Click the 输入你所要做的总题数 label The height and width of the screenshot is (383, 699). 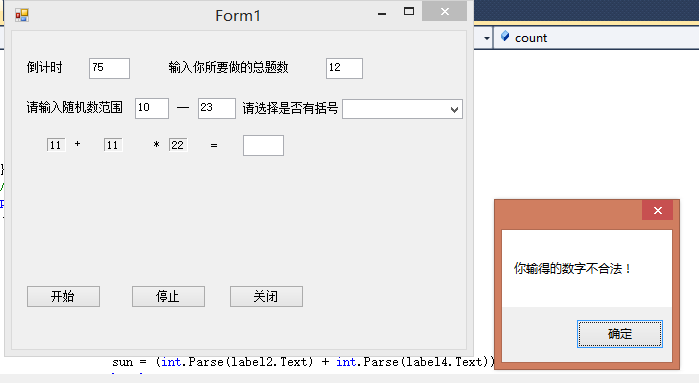[x=228, y=67]
